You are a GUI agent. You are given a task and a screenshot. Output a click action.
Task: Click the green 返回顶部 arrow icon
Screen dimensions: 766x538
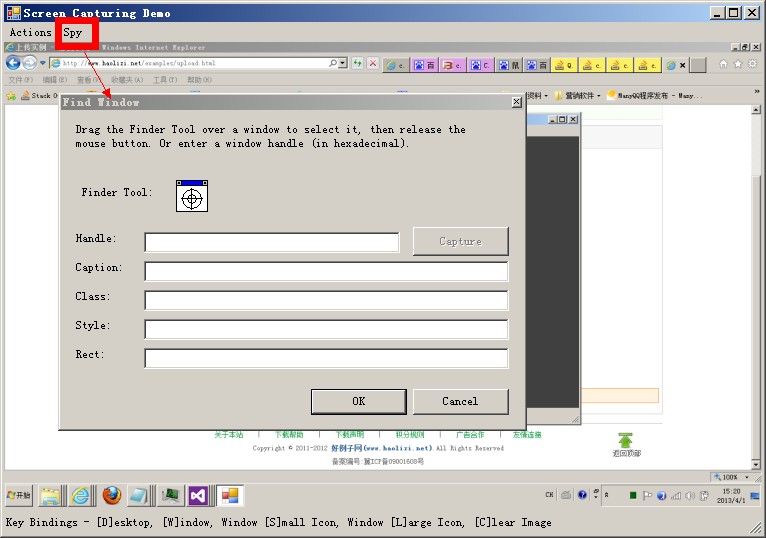pyautogui.click(x=625, y=440)
